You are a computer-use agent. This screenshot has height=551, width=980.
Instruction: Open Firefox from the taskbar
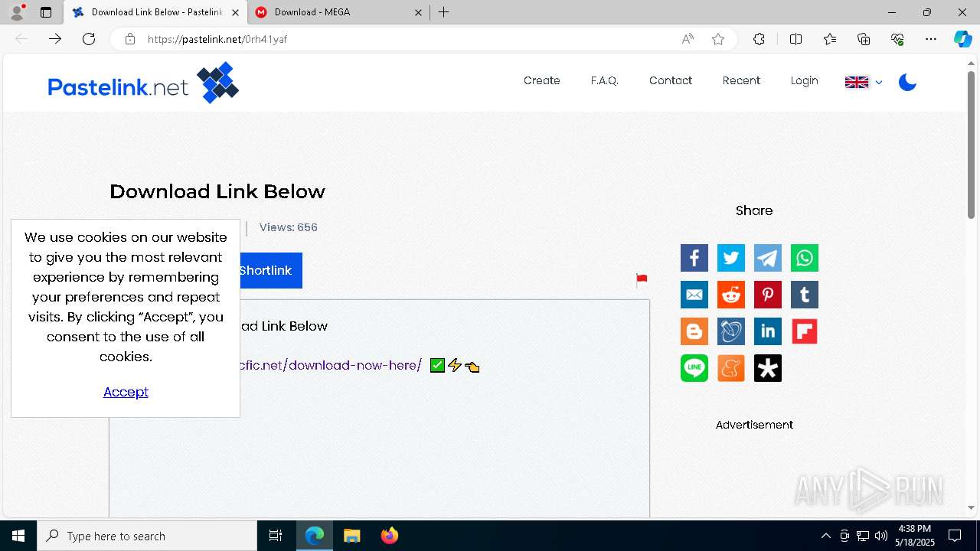click(390, 536)
